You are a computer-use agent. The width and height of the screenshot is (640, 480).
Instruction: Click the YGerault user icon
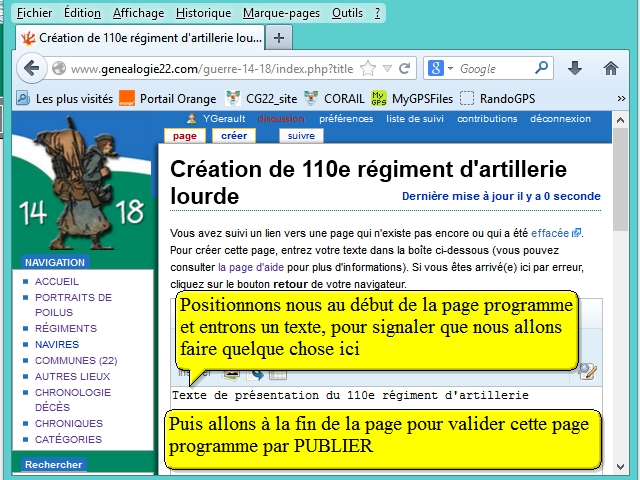(x=191, y=119)
